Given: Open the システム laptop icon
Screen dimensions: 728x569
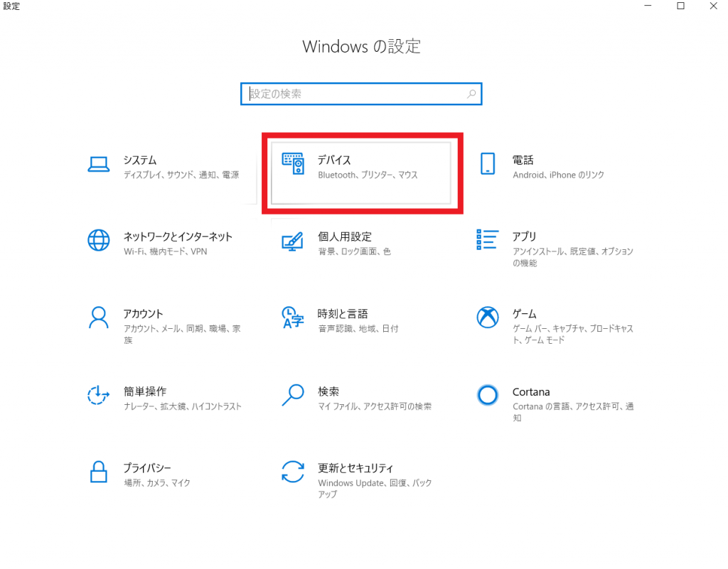Looking at the screenshot, I should pos(98,164).
